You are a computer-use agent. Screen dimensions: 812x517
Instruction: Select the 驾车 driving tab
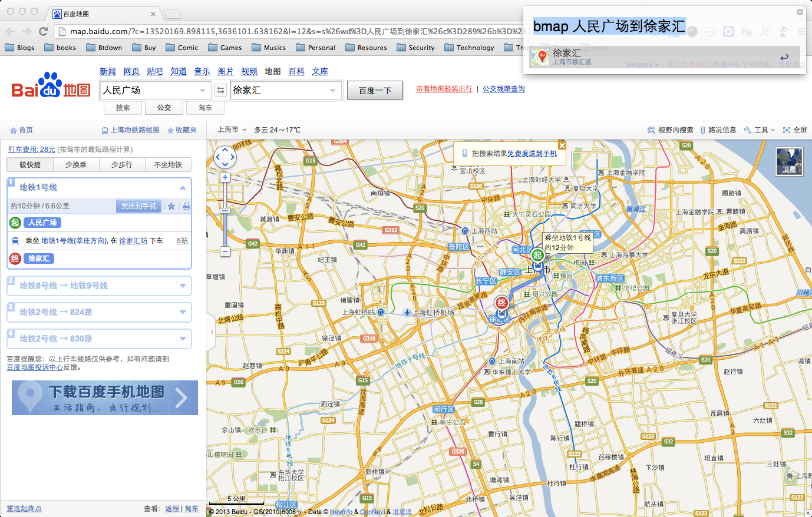[x=205, y=108]
